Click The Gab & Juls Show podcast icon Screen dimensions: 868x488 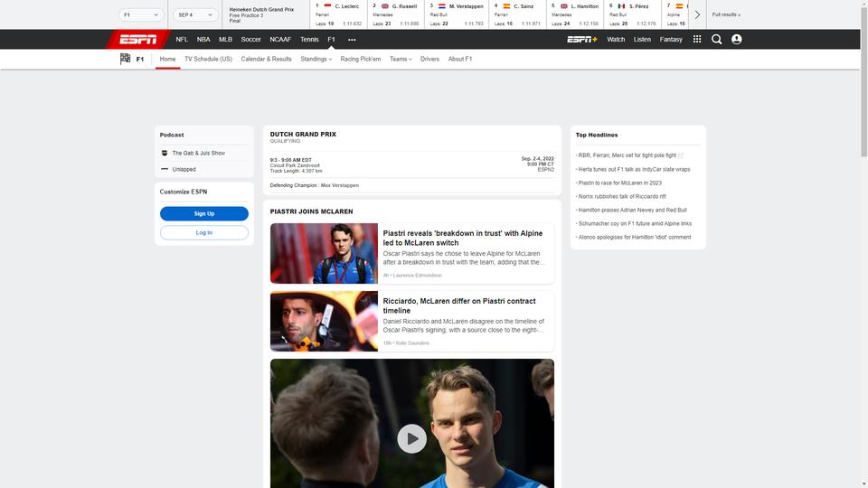point(165,154)
